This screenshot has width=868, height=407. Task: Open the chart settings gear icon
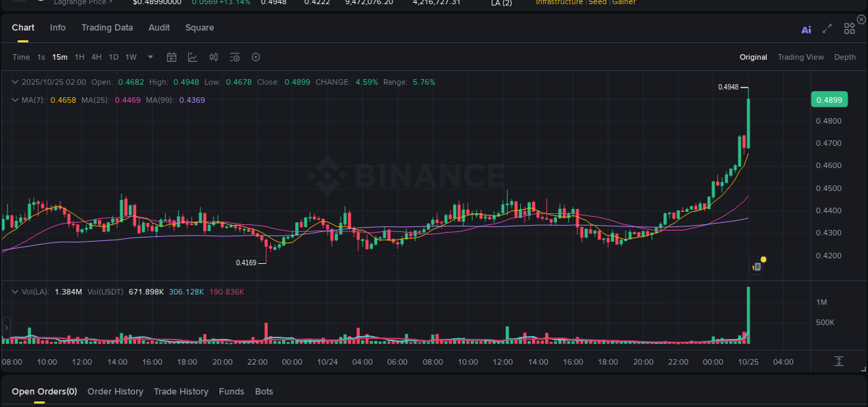pos(256,57)
